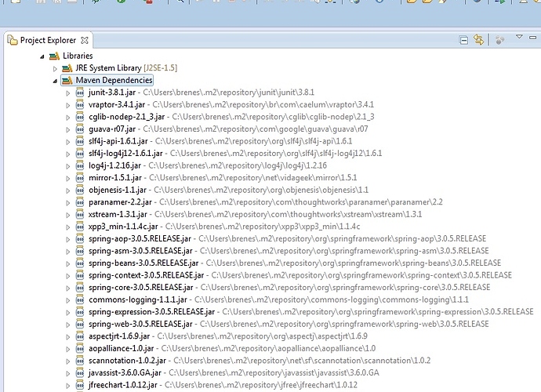
Task: Click the spring-web-3.0.5.RELEASE.jar jar icon
Action: [x=80, y=324]
